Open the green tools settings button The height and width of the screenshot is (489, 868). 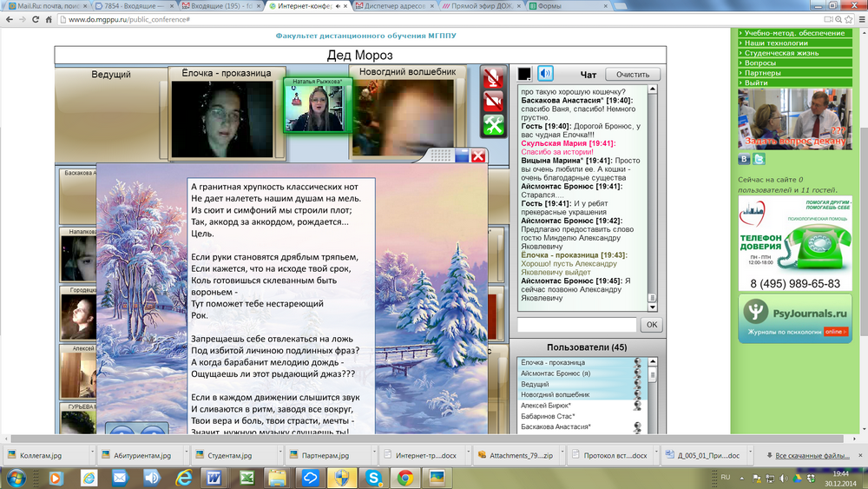pos(493,125)
